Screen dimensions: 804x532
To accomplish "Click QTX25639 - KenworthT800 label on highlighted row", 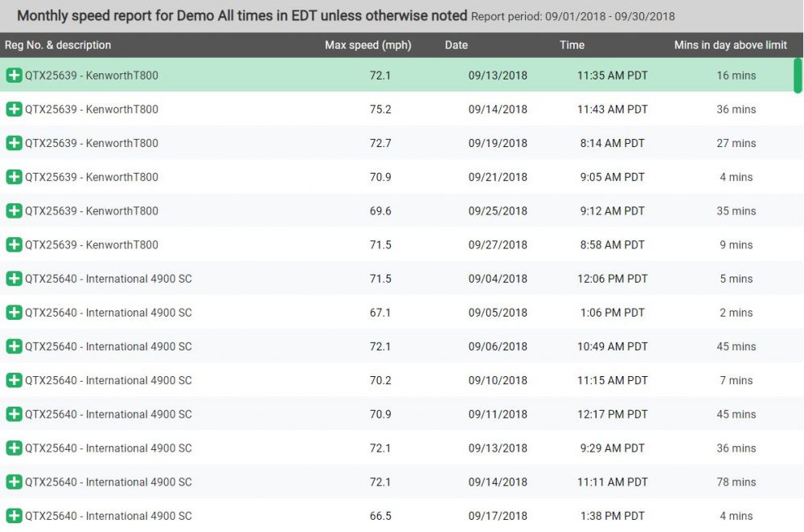I will click(x=92, y=76).
